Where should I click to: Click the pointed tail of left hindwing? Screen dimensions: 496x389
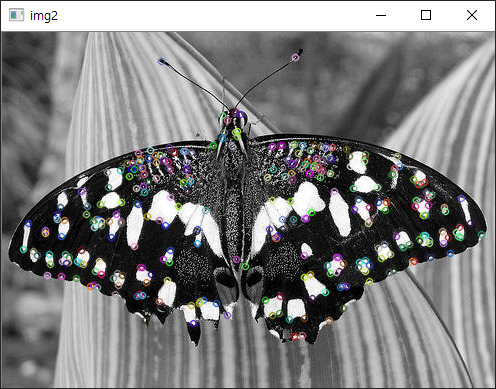point(195,333)
